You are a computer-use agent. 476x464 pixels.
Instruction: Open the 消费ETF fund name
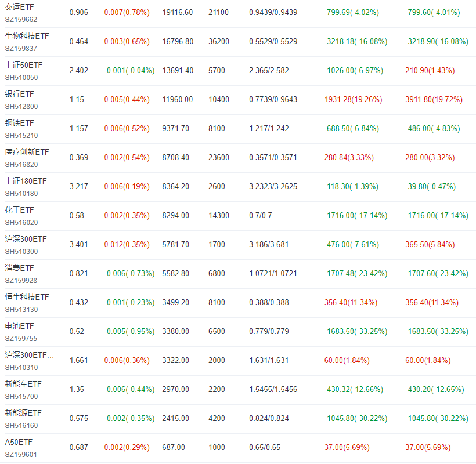19,268
